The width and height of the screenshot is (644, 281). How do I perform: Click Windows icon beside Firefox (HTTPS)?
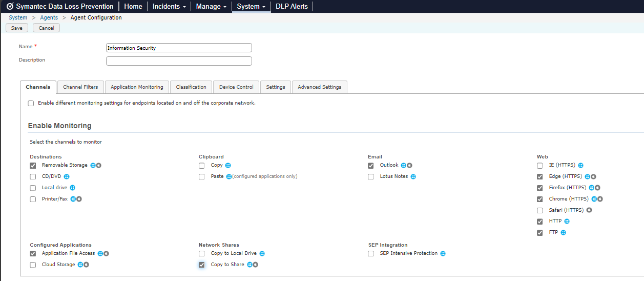click(x=592, y=188)
